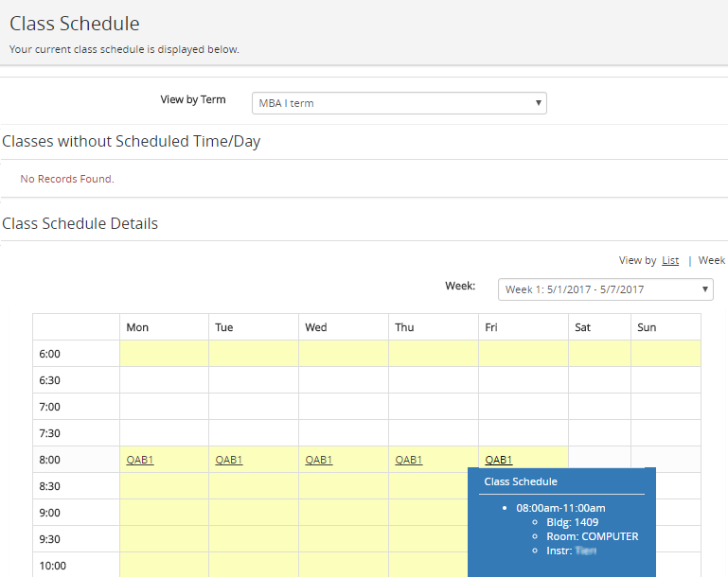Click the 08:00am-11:00am time in popup
The image size is (728, 577).
tap(560, 508)
